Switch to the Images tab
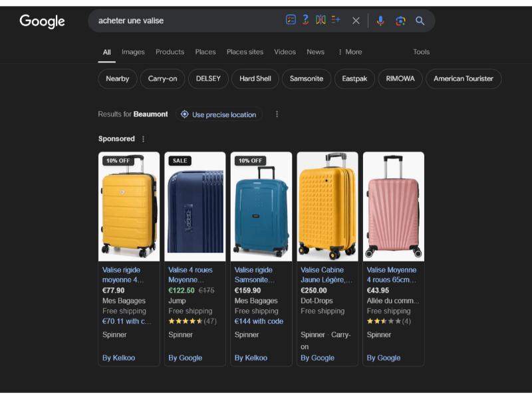The width and height of the screenshot is (532, 399). coord(133,52)
